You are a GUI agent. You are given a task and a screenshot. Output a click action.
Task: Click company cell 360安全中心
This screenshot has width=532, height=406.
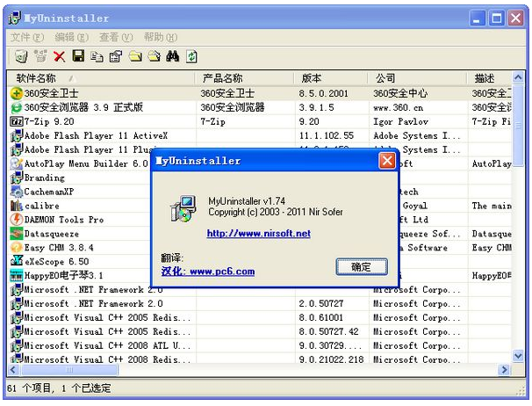tap(400, 93)
